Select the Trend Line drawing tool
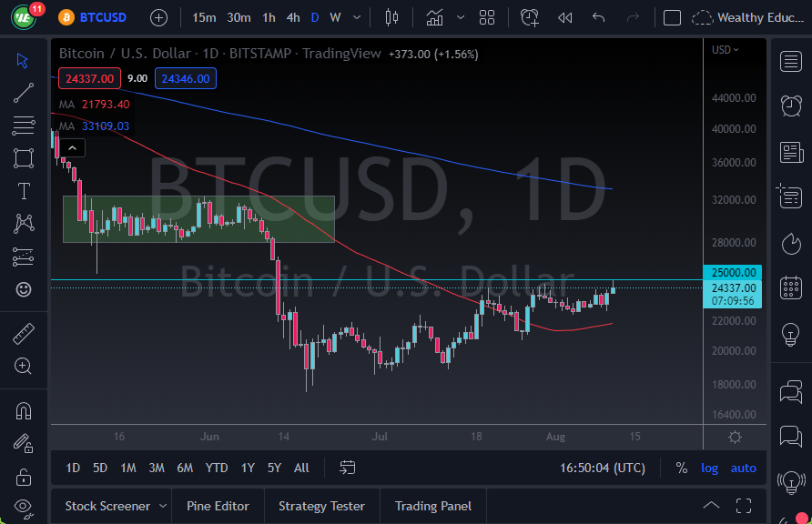This screenshot has width=812, height=524. pos(23,92)
